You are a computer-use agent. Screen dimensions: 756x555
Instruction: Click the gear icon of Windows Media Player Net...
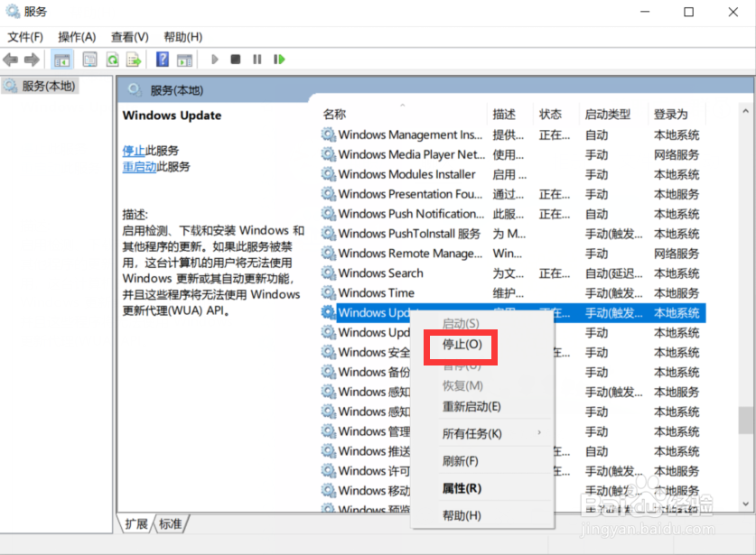tap(329, 154)
